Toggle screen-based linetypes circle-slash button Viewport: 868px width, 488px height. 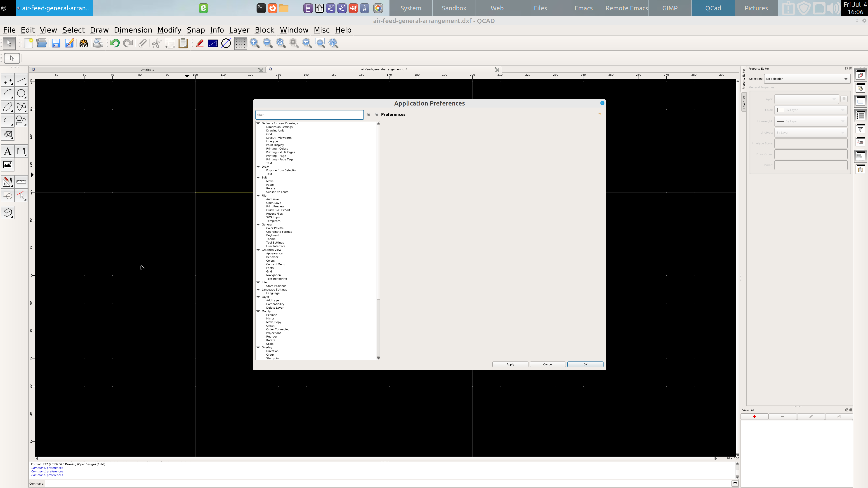coord(226,43)
